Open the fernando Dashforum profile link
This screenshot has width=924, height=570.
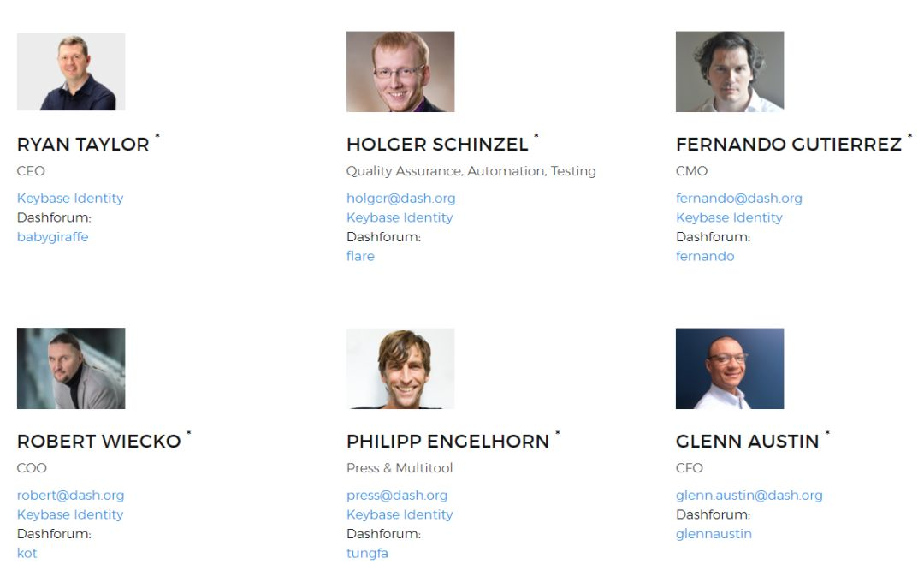[x=705, y=256]
